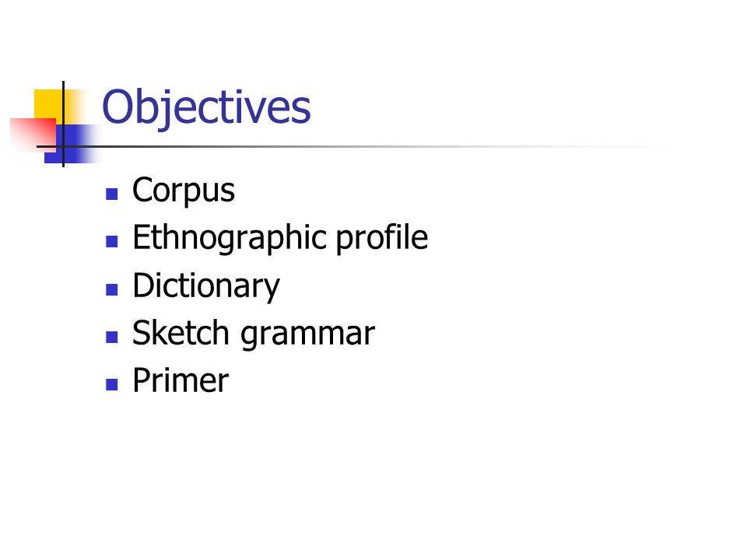This screenshot has height=560, width=747.
Task: Click the vertical black line in title graphic
Action: pyautogui.click(x=63, y=124)
